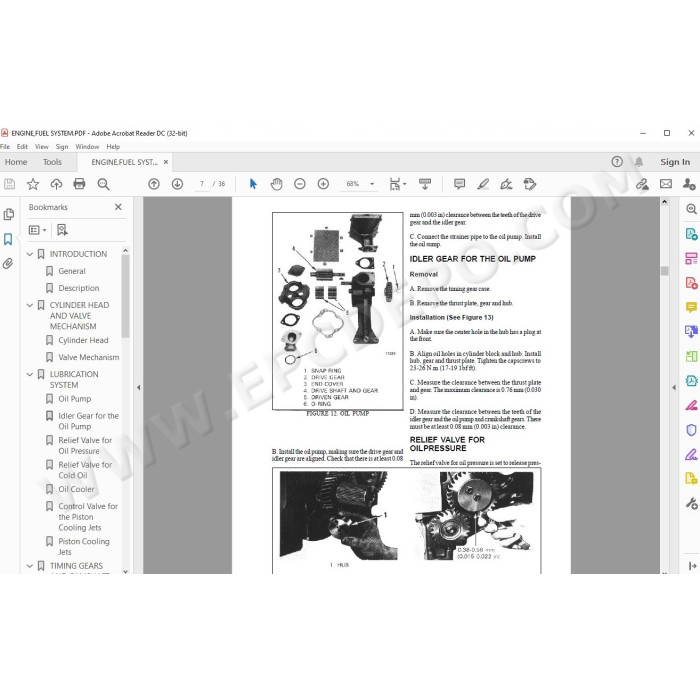Add new bookmark icon
This screenshot has width=700, height=700.
62,230
